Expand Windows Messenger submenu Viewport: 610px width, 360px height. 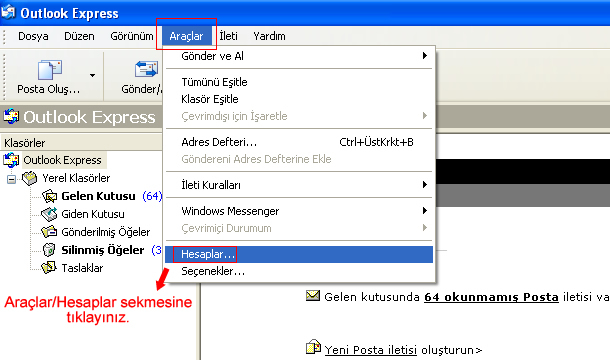pos(299,211)
